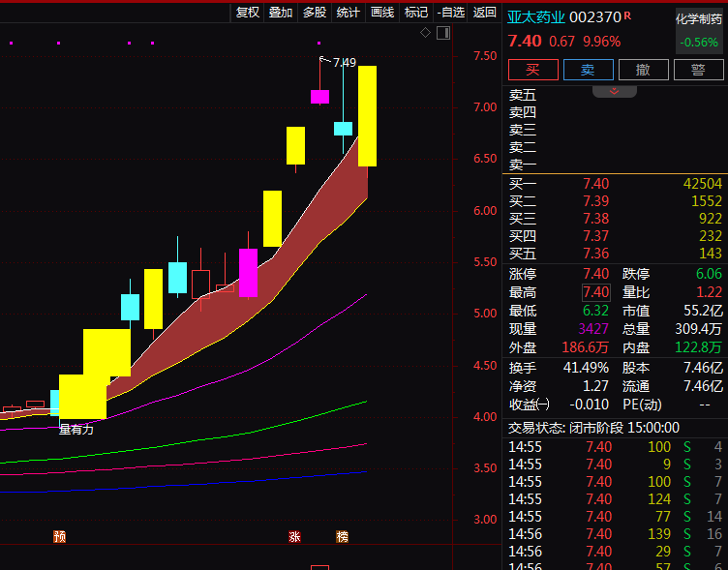Click the R margin-trading badge
Viewport: 728px width, 570px height.
click(627, 15)
